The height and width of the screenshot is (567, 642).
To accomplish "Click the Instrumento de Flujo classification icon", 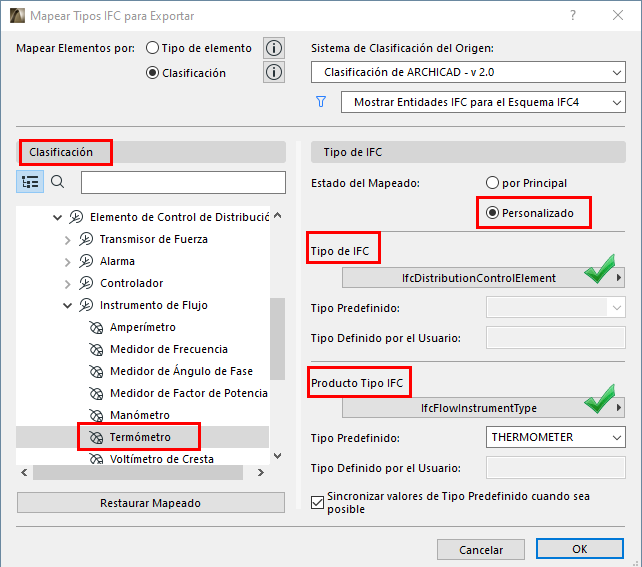I will pos(86,305).
